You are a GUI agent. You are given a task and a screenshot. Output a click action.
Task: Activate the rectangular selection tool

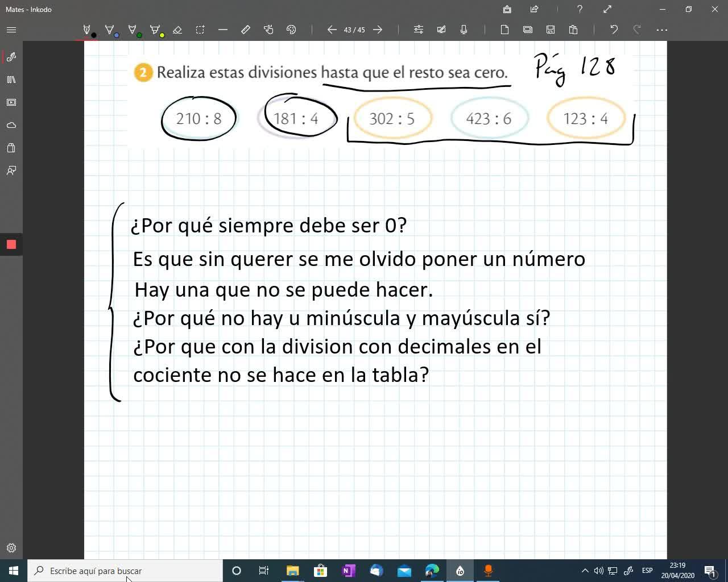coord(200,30)
